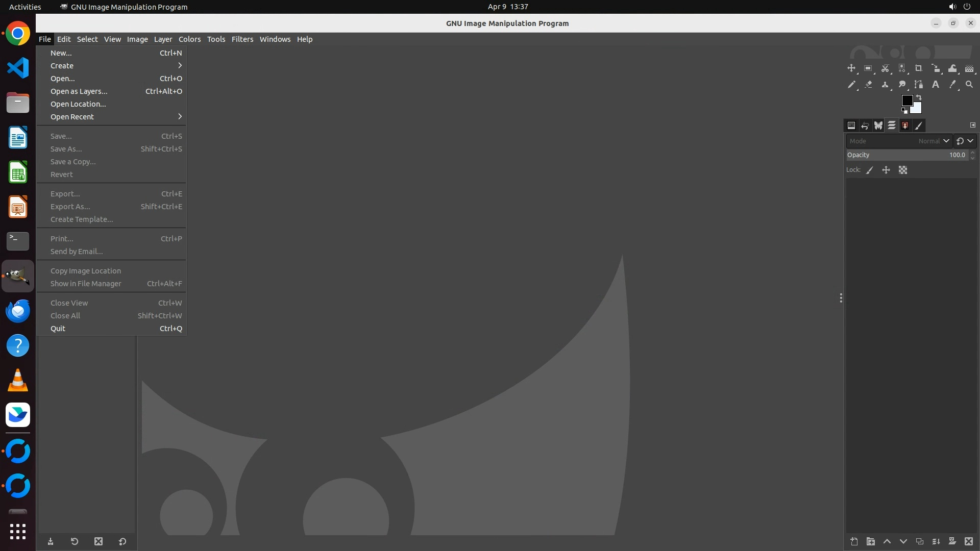980x551 pixels.
Task: Toggle lock position and size icon
Action: click(886, 170)
